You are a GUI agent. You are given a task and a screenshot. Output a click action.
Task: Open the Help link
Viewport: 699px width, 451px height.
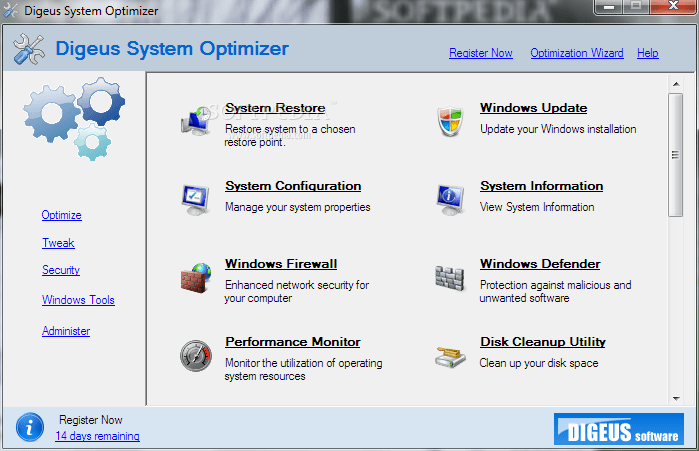(648, 53)
